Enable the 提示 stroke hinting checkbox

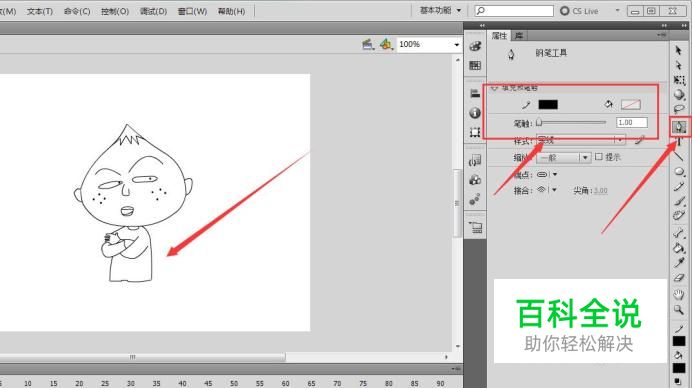[599, 157]
